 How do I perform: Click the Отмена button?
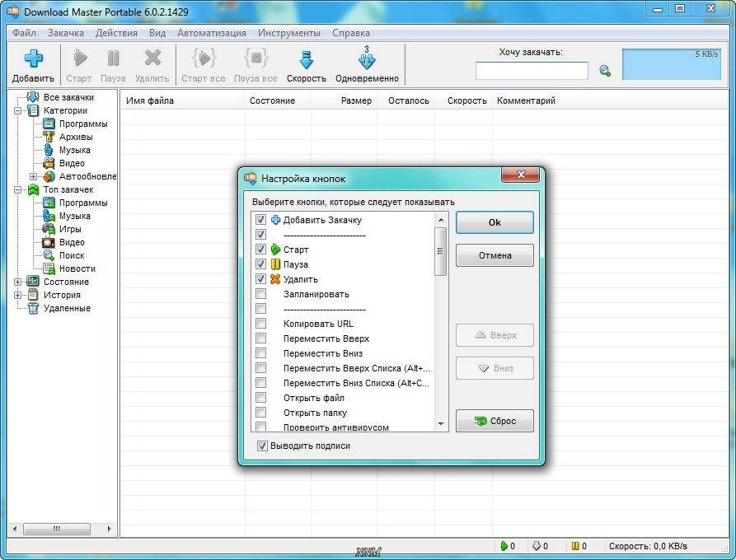click(x=495, y=255)
